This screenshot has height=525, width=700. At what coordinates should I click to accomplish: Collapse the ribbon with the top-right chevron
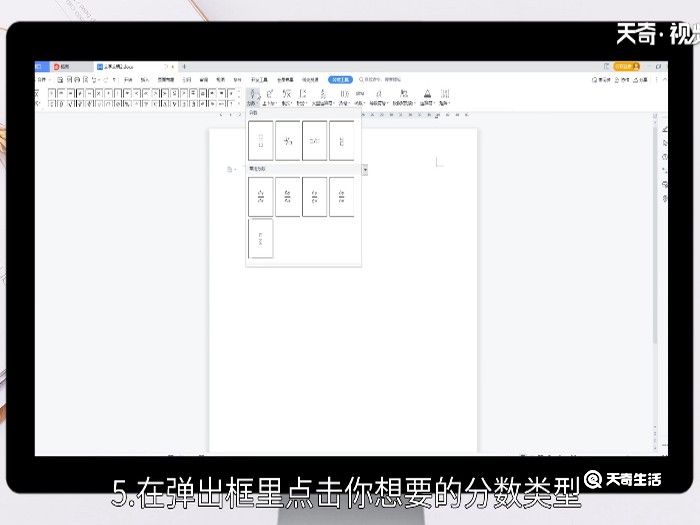pos(665,79)
